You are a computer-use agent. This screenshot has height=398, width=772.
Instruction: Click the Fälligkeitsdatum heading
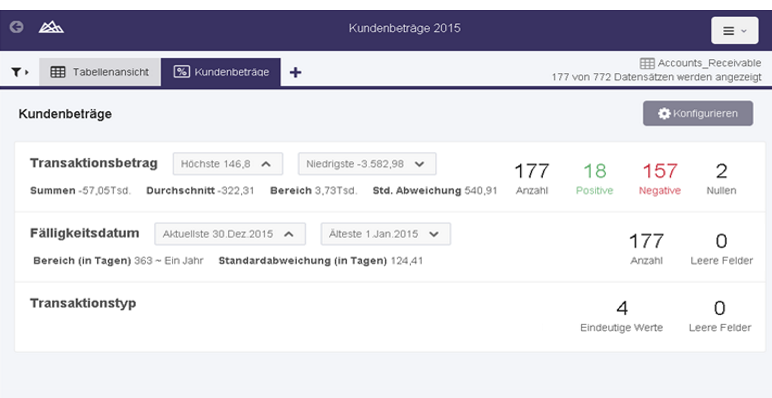pyautogui.click(x=85, y=233)
